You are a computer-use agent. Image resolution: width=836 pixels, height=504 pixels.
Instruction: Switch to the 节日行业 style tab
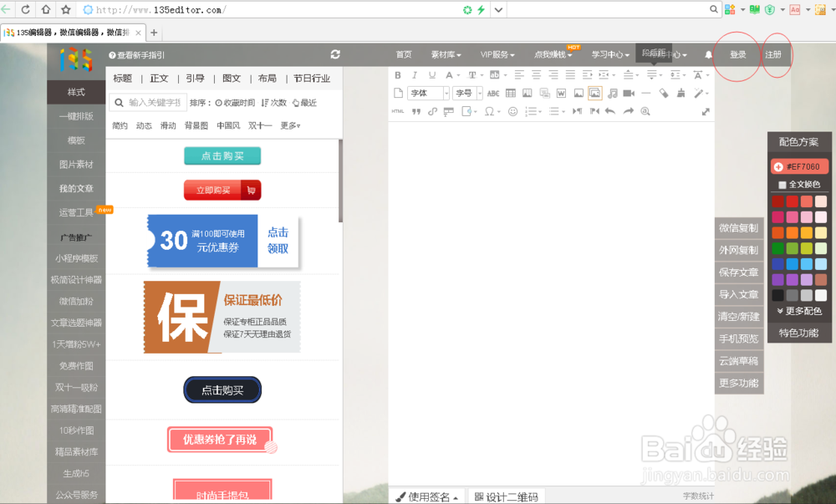[312, 79]
